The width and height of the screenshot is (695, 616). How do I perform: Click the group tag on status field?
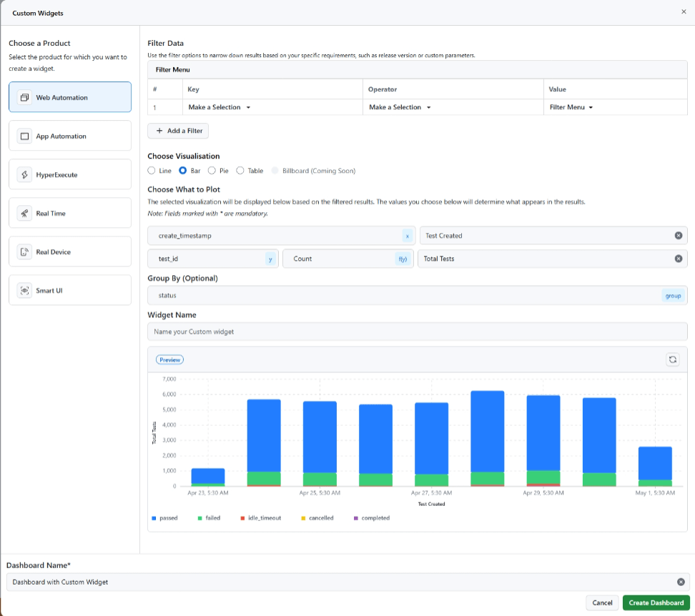point(673,296)
